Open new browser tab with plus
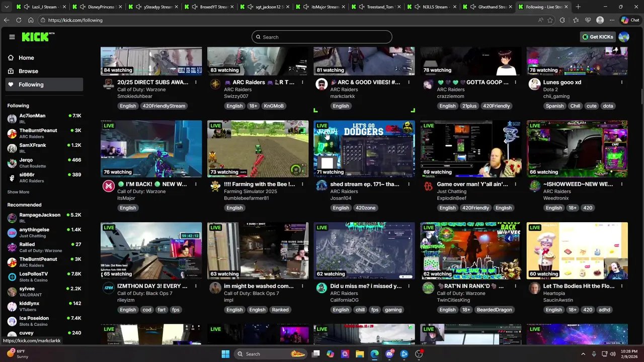Screen dimensions: 644x362 578,7
